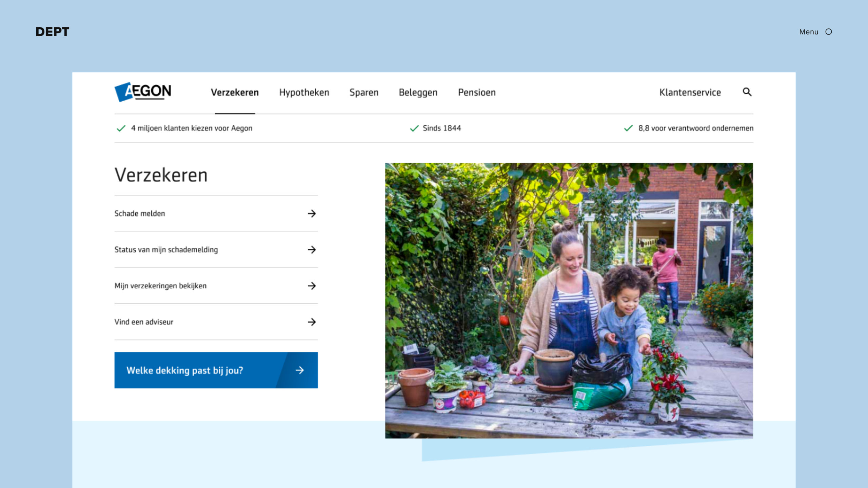Image resolution: width=868 pixels, height=488 pixels.
Task: Click checkmark beside Sinds 1844
Action: (x=414, y=128)
